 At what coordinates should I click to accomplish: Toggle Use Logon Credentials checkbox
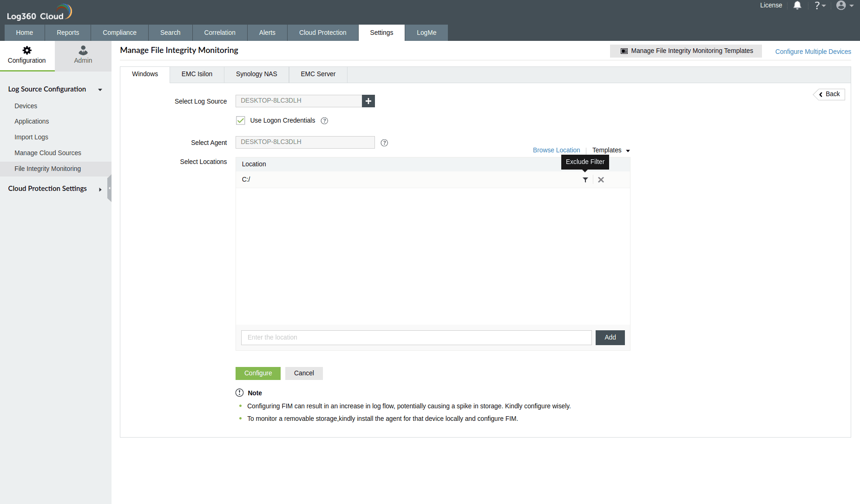241,120
